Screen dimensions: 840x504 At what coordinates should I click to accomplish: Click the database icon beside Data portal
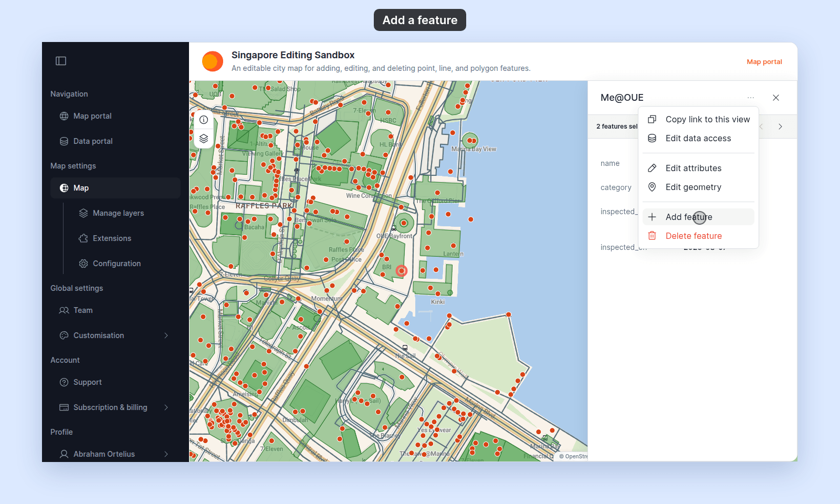tap(64, 141)
